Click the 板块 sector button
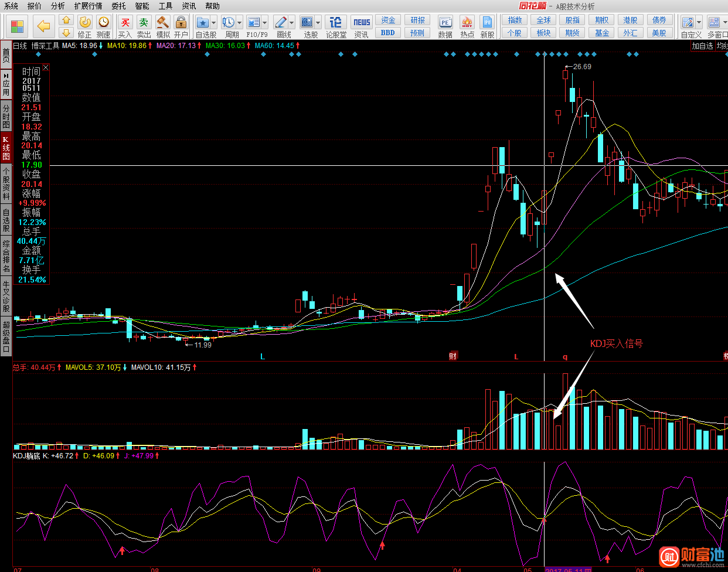 point(544,33)
